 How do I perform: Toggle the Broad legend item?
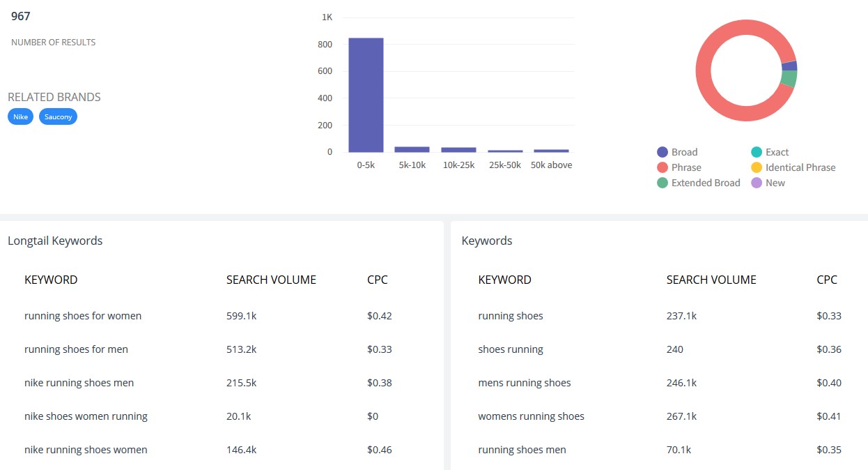pyautogui.click(x=677, y=152)
